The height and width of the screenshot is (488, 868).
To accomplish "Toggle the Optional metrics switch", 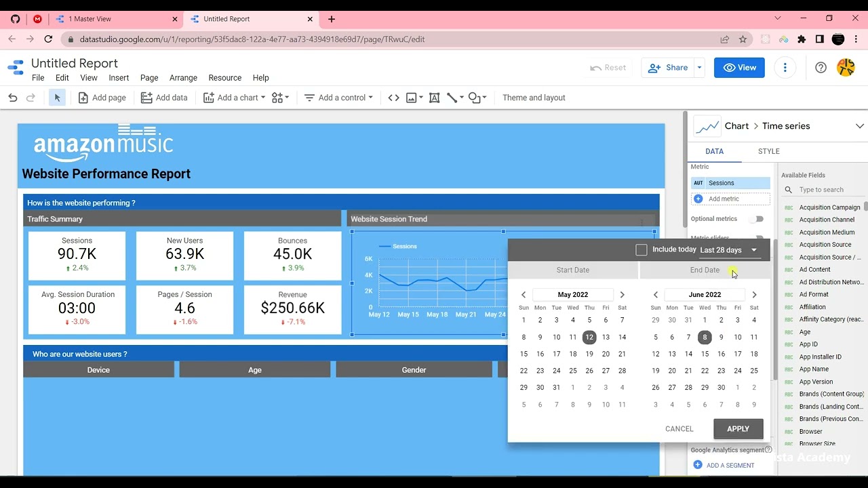I will [757, 219].
